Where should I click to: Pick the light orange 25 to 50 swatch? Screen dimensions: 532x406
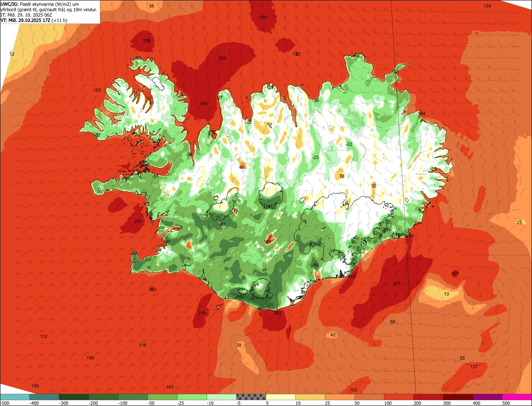(x=339, y=397)
